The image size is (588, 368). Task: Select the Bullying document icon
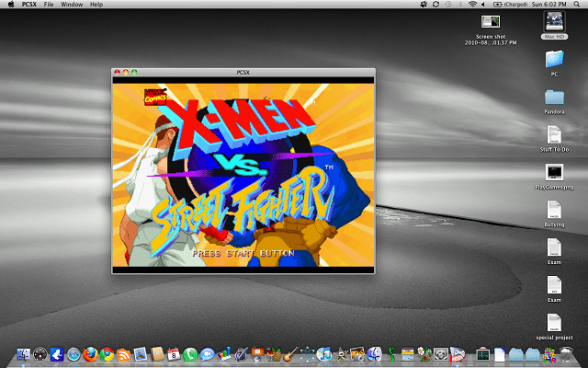pos(554,211)
